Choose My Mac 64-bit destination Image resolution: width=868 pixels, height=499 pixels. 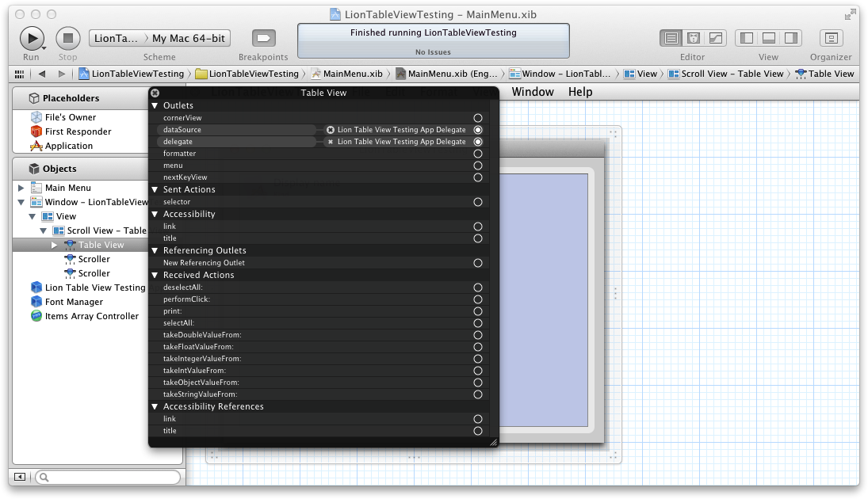pyautogui.click(x=189, y=38)
